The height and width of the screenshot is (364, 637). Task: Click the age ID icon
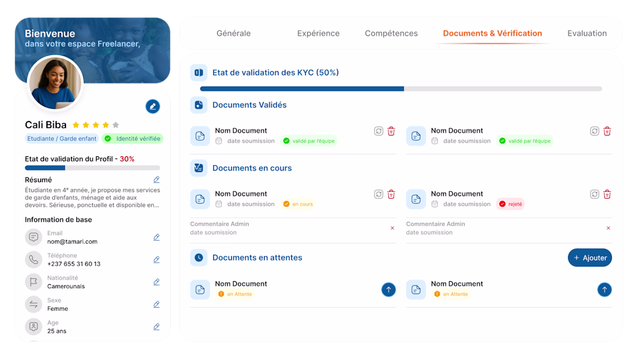(x=34, y=326)
